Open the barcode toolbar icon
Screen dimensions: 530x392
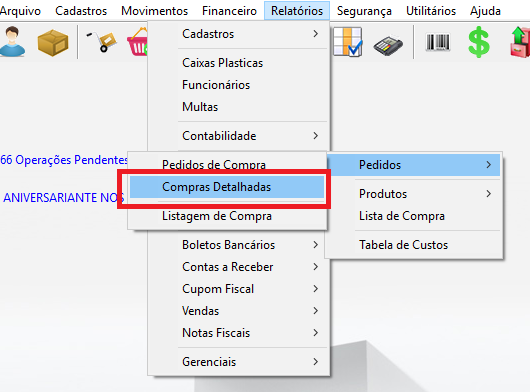[x=438, y=42]
